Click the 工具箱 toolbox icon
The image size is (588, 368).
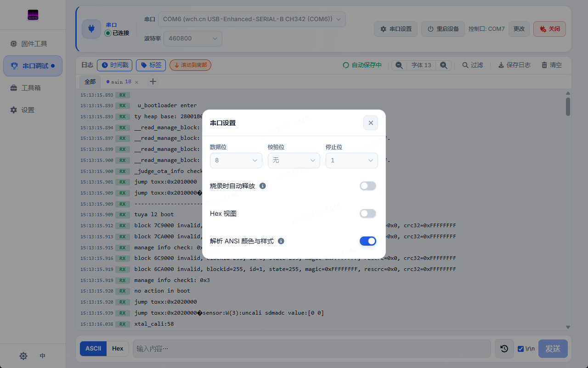click(x=14, y=88)
